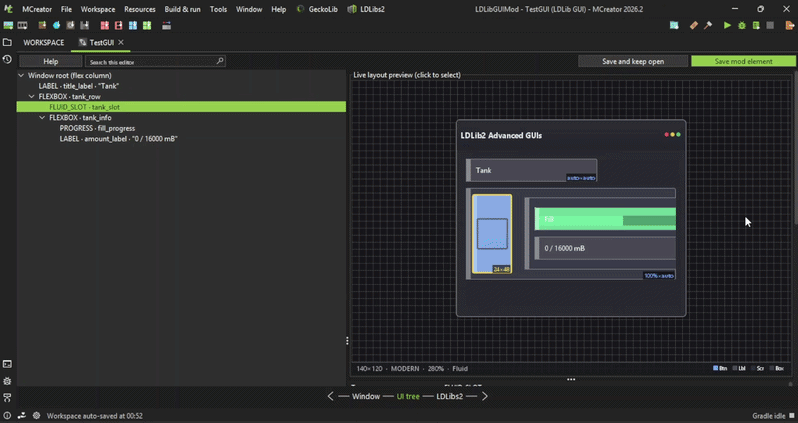Run the client with green play icon
Viewport: 798px width, 423px height.
(x=727, y=25)
